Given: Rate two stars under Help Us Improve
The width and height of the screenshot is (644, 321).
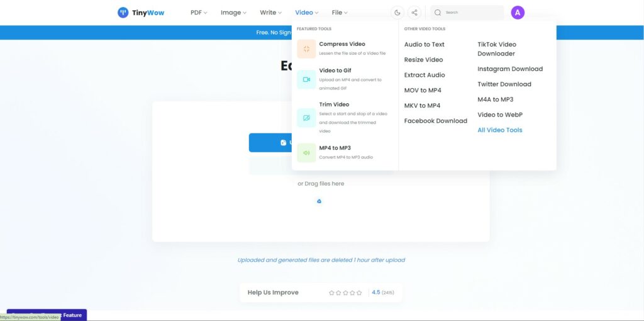Looking at the screenshot, I should (338, 293).
